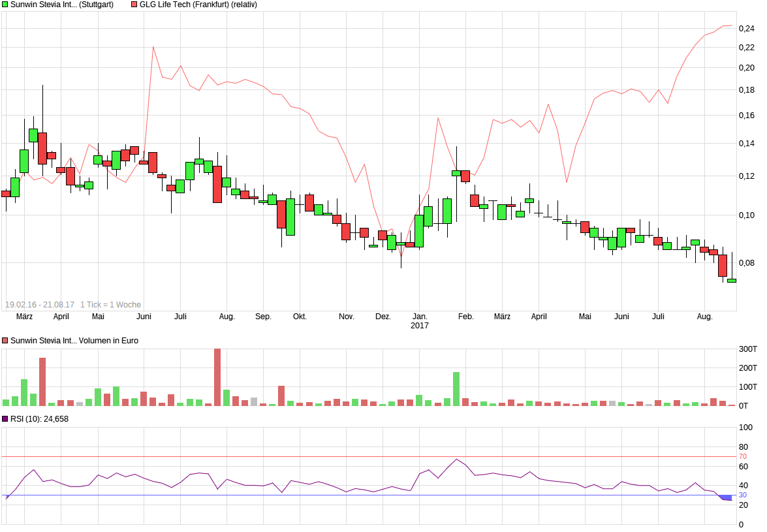Click the 300T volume axis label
Viewport: 767px width, 532px height.
pyautogui.click(x=747, y=349)
